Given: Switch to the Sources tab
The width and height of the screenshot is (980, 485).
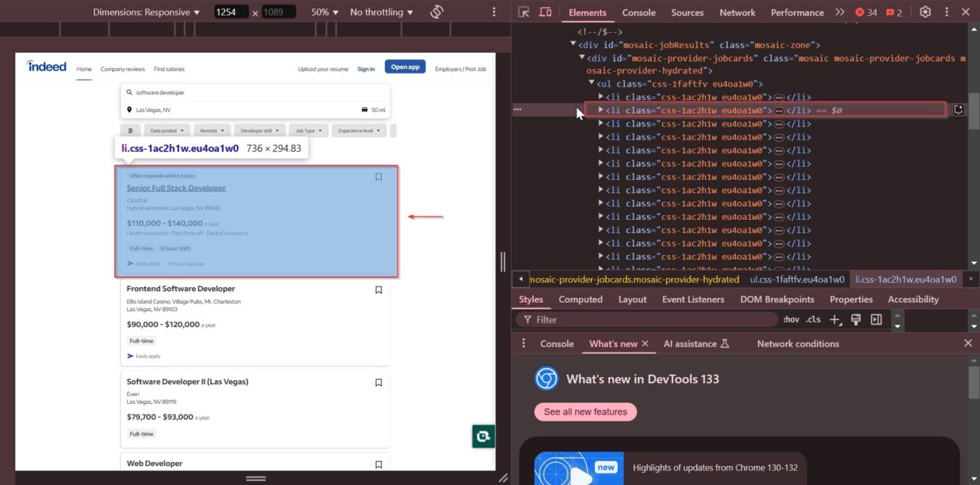Looking at the screenshot, I should click(x=688, y=12).
